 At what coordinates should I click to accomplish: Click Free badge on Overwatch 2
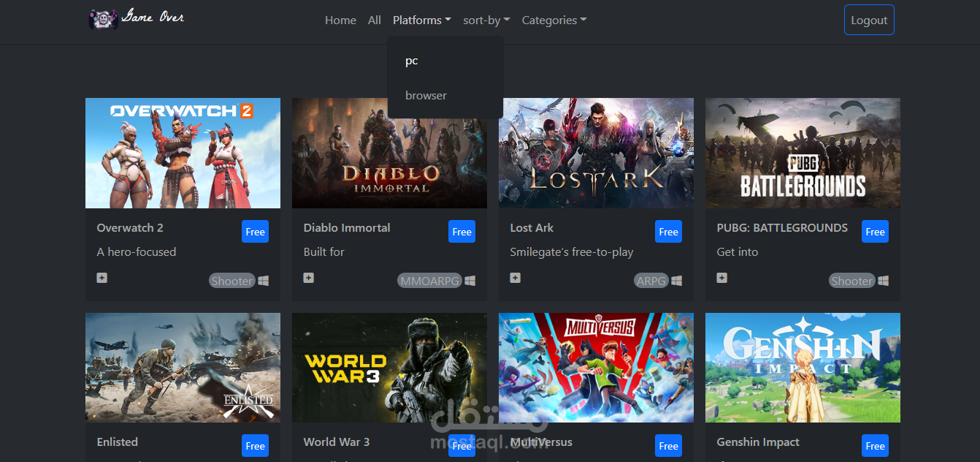256,232
